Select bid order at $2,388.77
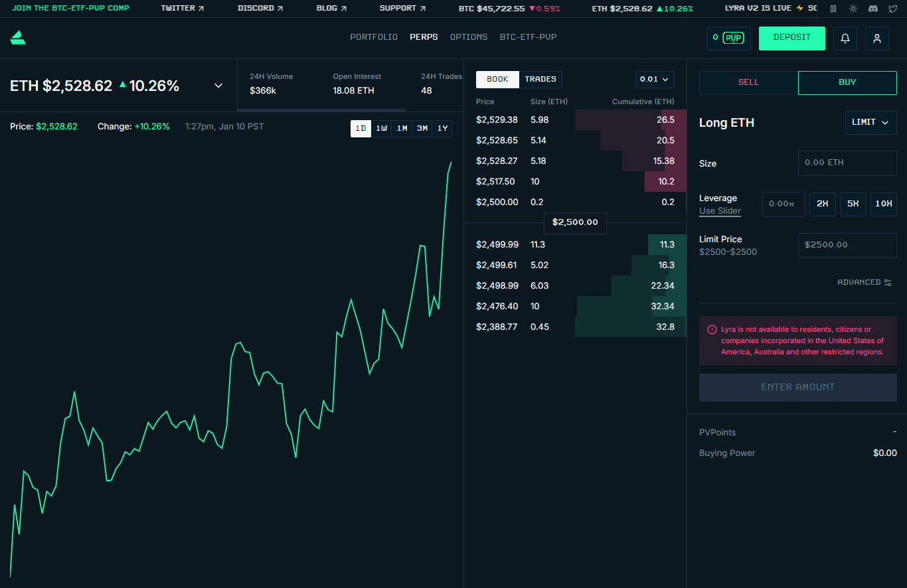This screenshot has height=588, width=907. (575, 327)
